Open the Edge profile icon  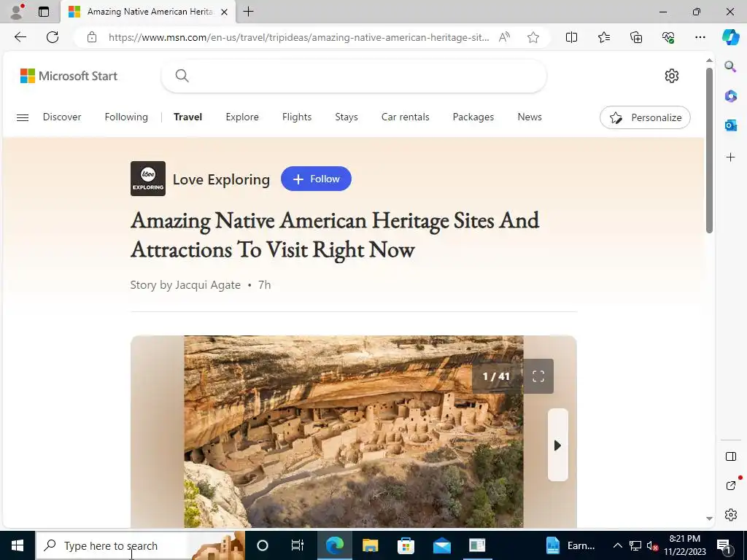18,12
